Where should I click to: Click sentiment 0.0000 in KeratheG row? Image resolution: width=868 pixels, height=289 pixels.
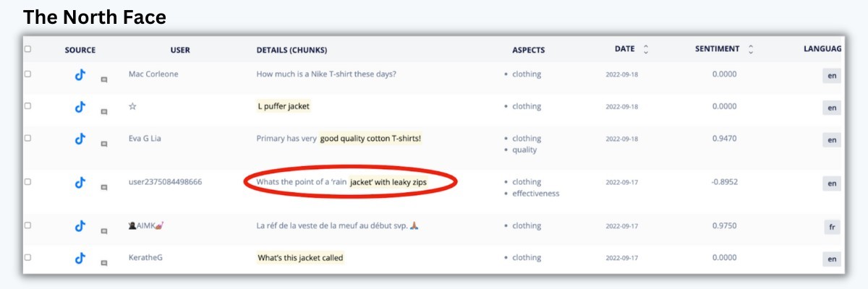(x=723, y=257)
